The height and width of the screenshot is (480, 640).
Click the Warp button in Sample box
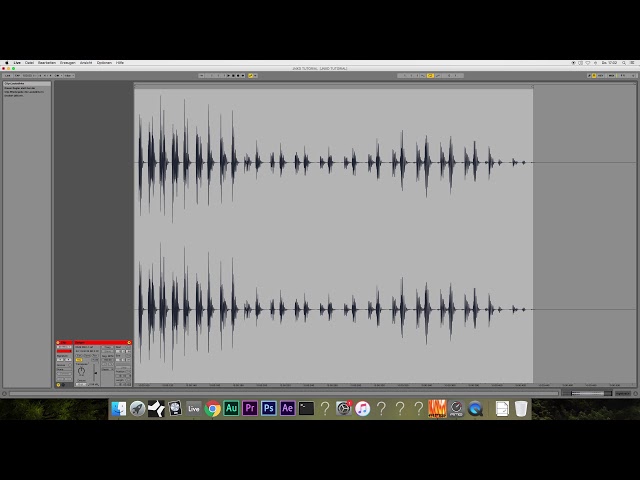(x=107, y=347)
